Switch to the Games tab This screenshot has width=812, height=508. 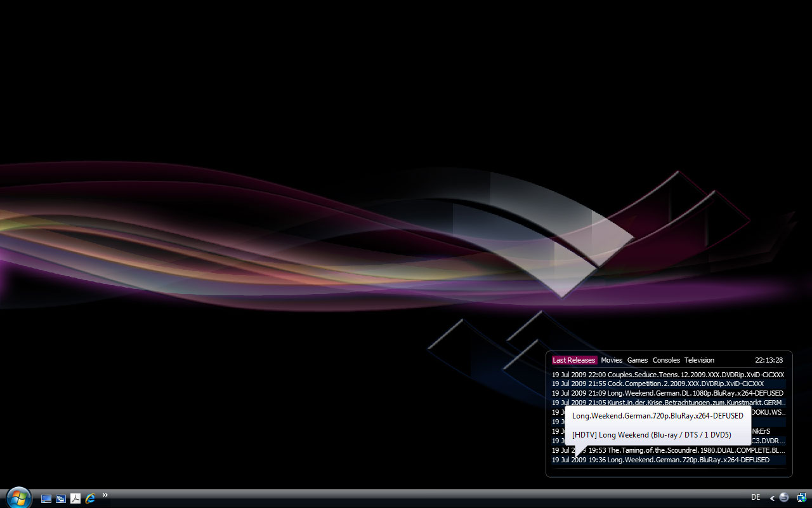pyautogui.click(x=638, y=360)
